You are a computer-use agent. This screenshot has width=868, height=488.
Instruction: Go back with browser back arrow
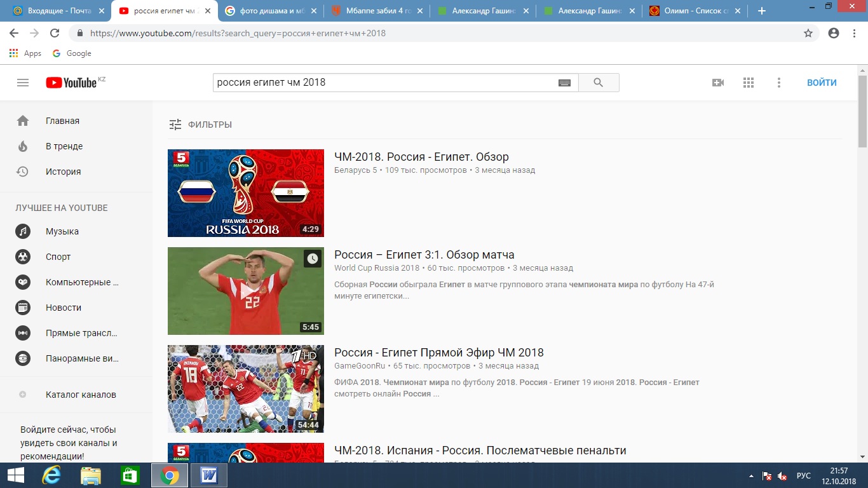coord(14,33)
